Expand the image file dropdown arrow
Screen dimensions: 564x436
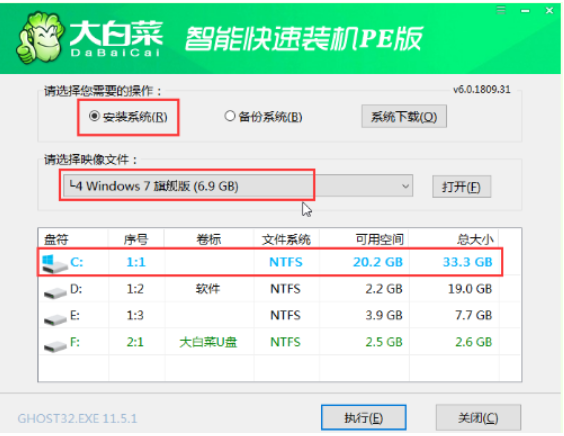(x=405, y=186)
